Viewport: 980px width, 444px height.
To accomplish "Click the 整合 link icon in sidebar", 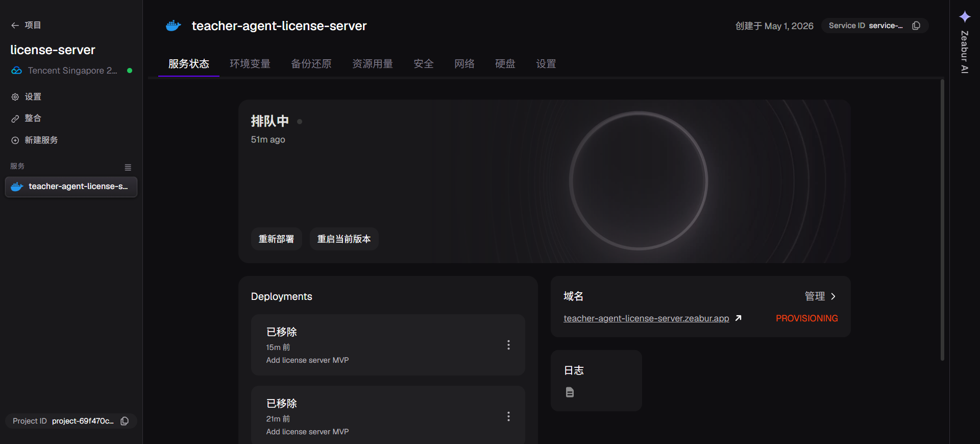I will pos(15,119).
